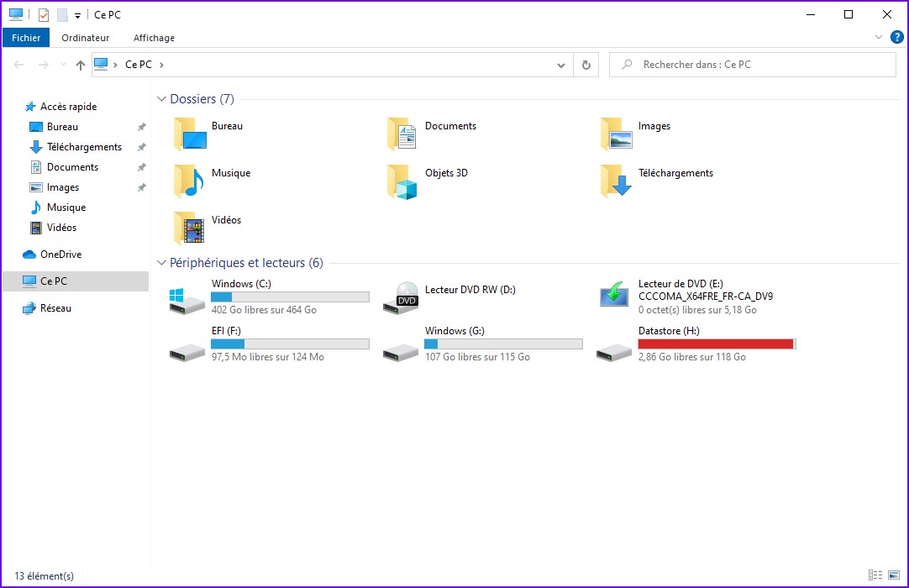Switch to large icons view in status bar
The height and width of the screenshot is (588, 909).
[x=894, y=575]
